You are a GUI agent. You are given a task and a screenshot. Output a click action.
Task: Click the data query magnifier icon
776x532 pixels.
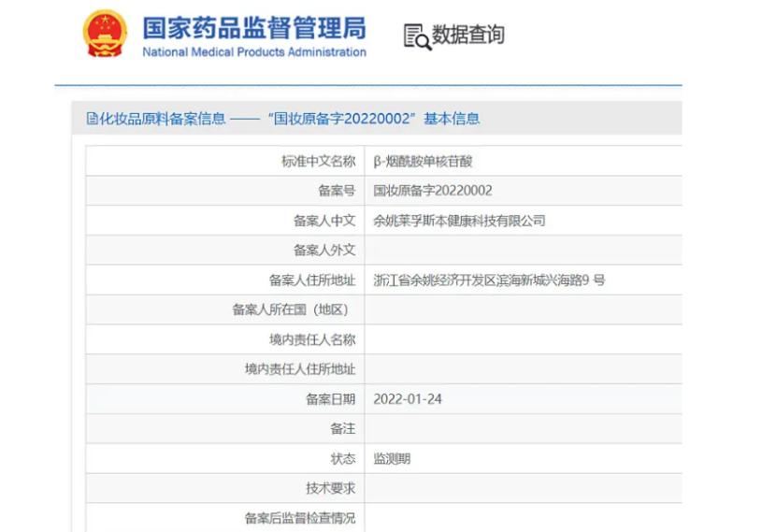point(416,36)
